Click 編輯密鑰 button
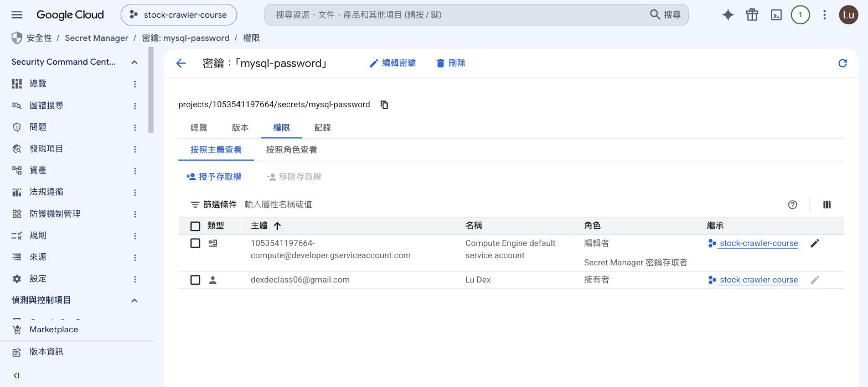 pos(392,63)
